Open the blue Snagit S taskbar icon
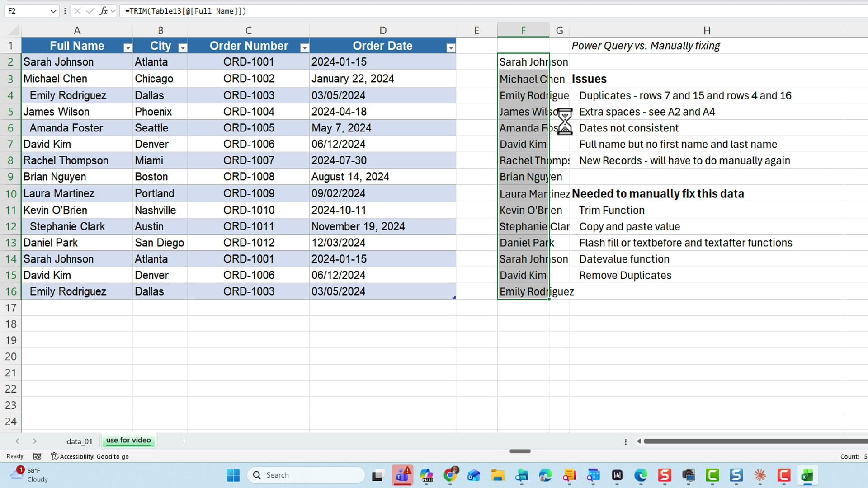The image size is (868, 488). (x=736, y=475)
